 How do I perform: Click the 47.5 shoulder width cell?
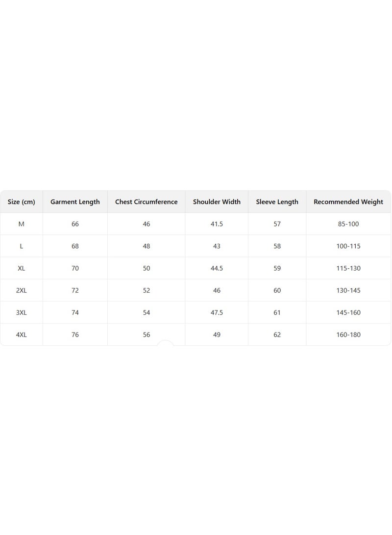pos(217,312)
